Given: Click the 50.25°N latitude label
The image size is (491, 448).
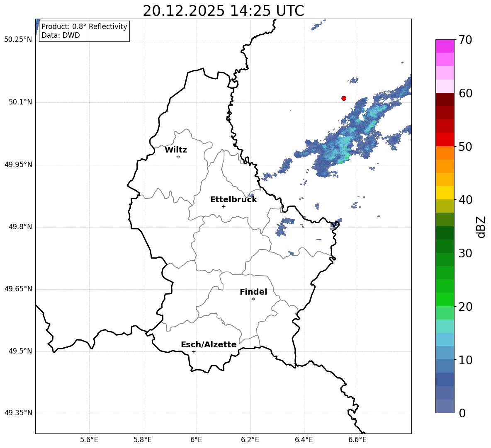Looking at the screenshot, I should point(18,40).
